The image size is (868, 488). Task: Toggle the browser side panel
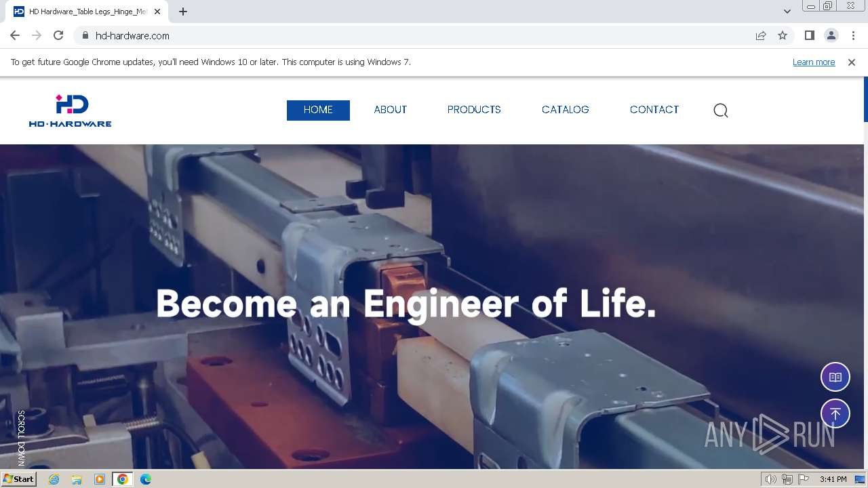coord(809,35)
